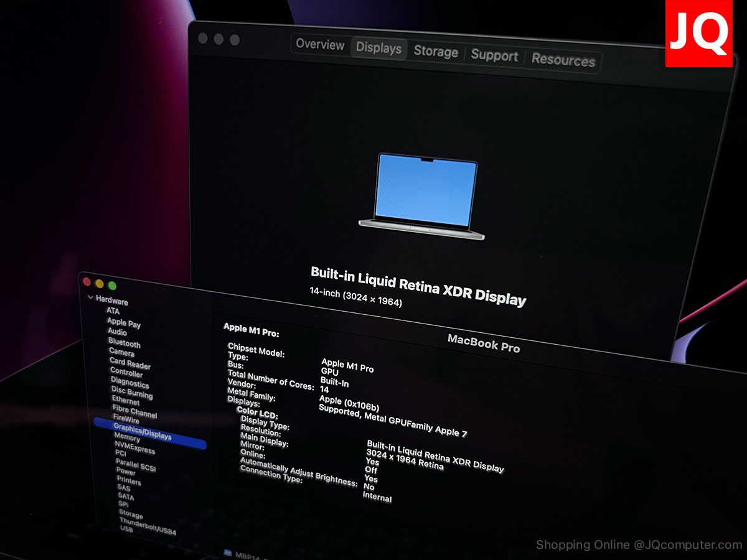Select Controller in the hardware list
747x560 pixels.
(x=126, y=372)
